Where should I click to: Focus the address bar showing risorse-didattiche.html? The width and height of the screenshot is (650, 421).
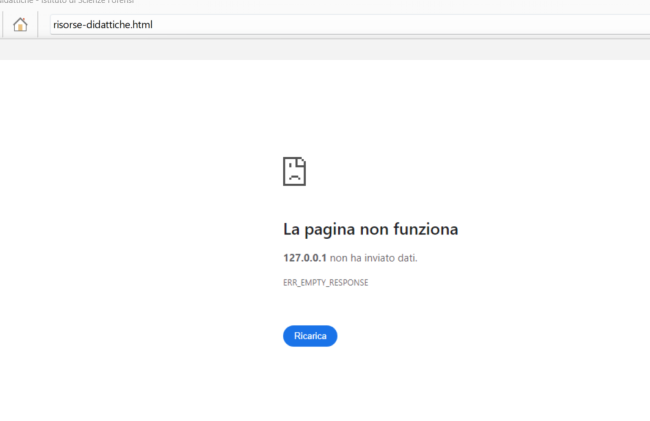(340, 25)
